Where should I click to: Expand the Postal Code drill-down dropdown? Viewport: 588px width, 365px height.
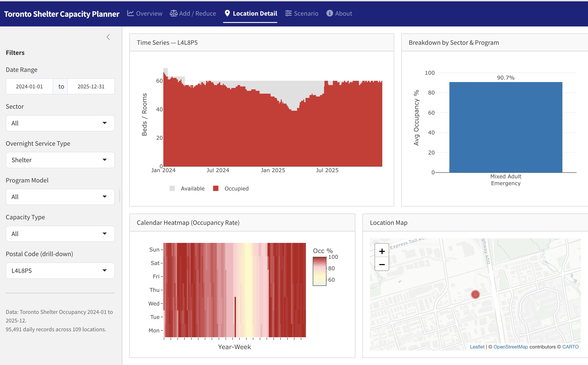pos(60,271)
